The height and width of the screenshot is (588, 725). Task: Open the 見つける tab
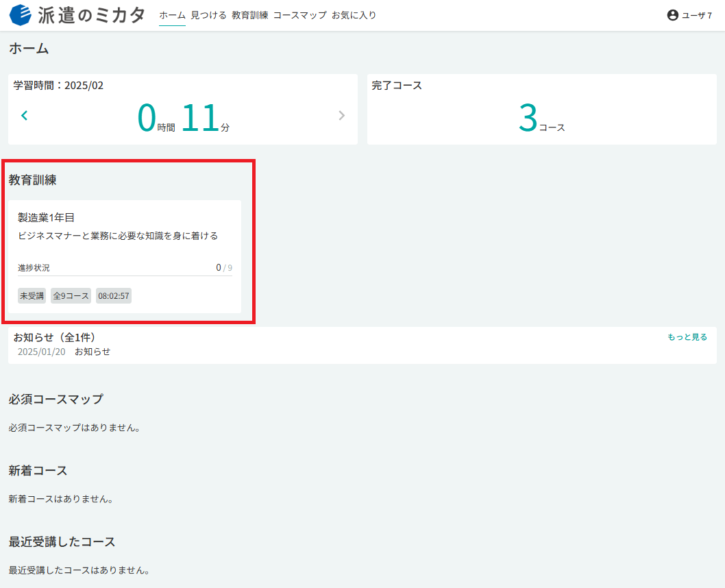[208, 15]
